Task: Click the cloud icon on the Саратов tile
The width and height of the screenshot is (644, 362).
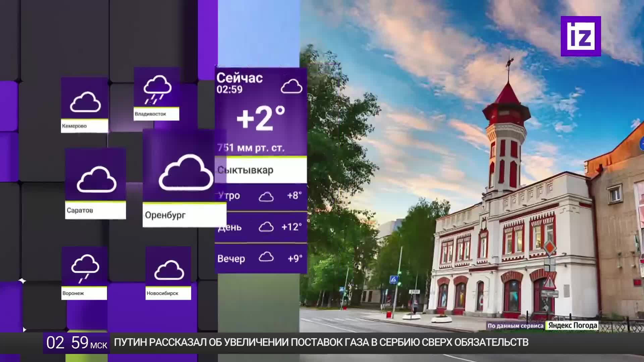Action: (97, 180)
